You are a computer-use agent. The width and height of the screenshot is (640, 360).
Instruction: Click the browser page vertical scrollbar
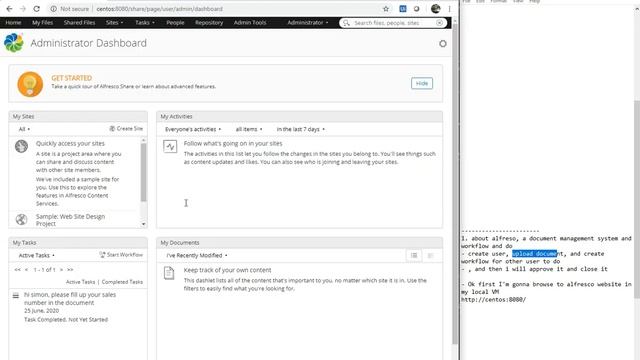tap(455, 184)
